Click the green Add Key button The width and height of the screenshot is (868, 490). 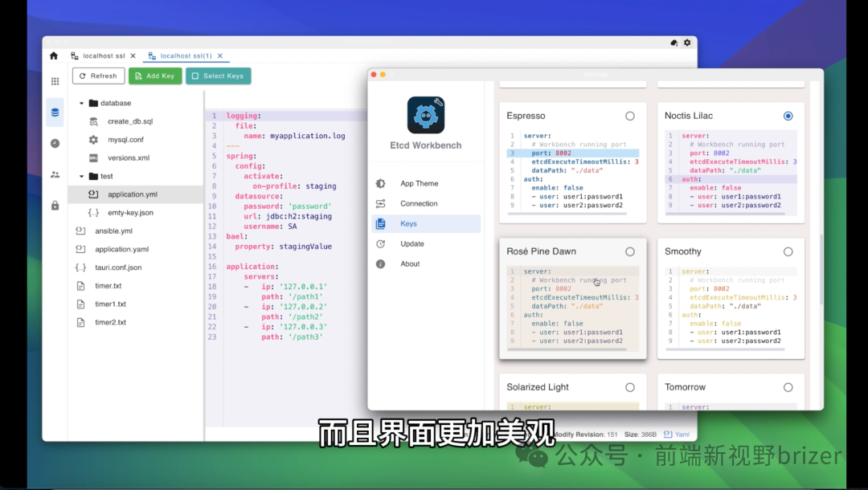pos(155,76)
